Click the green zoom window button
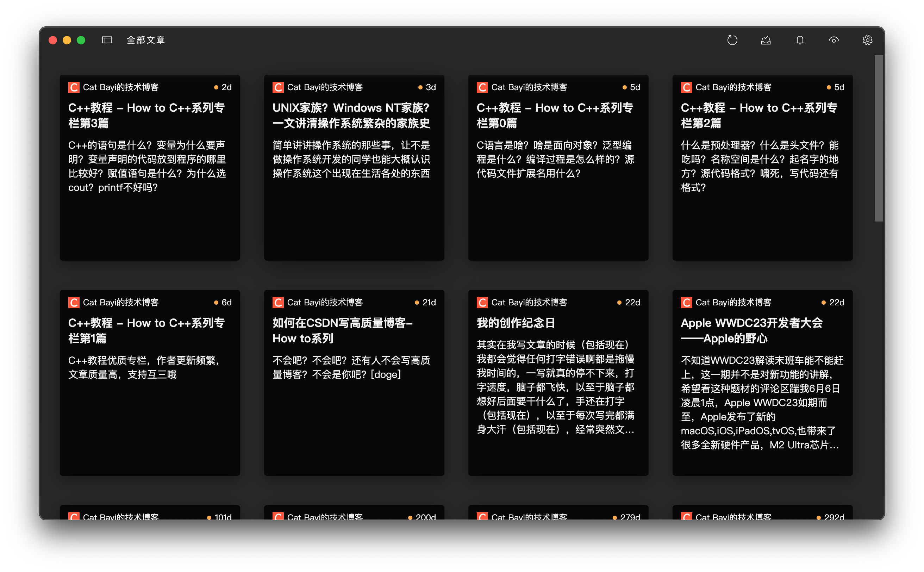 (x=81, y=40)
